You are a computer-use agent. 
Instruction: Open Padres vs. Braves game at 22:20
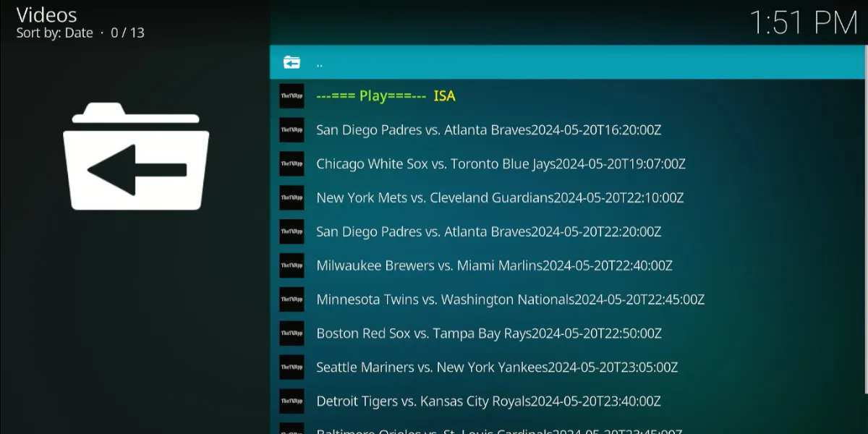pyautogui.click(x=488, y=231)
